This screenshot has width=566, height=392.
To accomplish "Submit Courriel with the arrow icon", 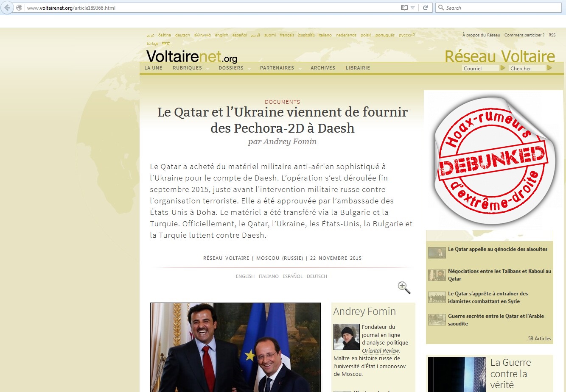I will point(502,68).
